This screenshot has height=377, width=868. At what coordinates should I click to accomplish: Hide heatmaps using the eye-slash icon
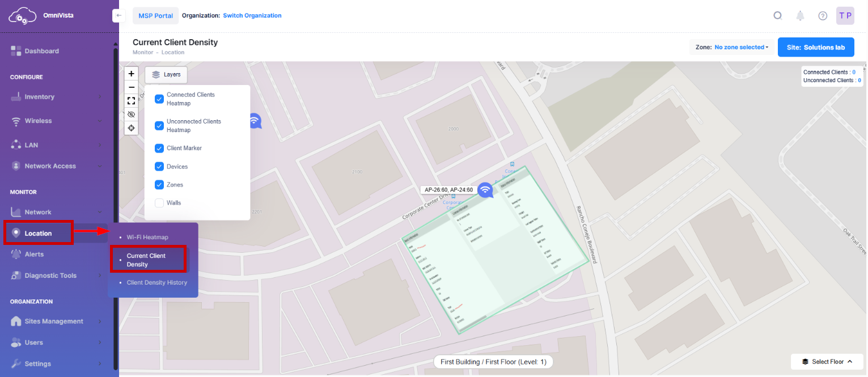pyautogui.click(x=131, y=114)
